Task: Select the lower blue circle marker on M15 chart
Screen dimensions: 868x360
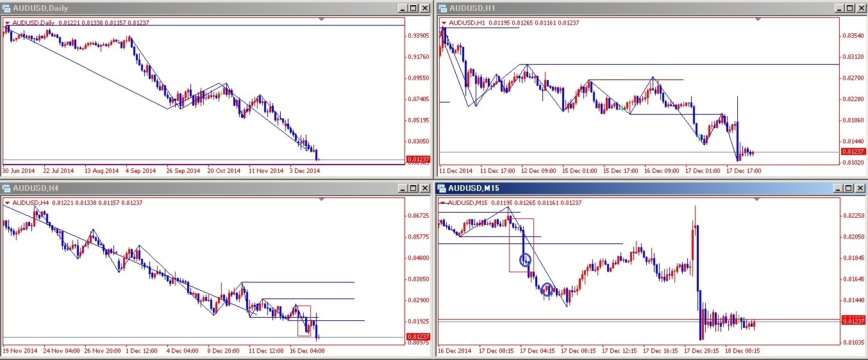Action: [547, 290]
